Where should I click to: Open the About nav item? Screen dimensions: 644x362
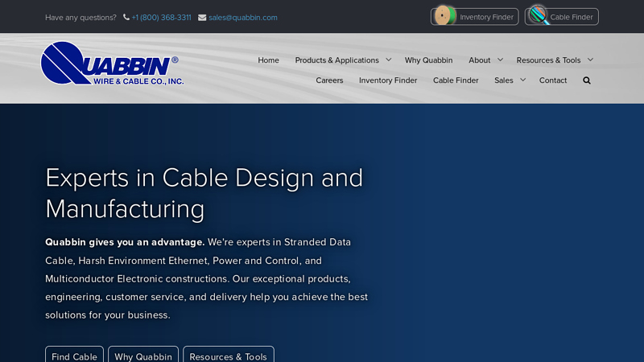pyautogui.click(x=479, y=60)
